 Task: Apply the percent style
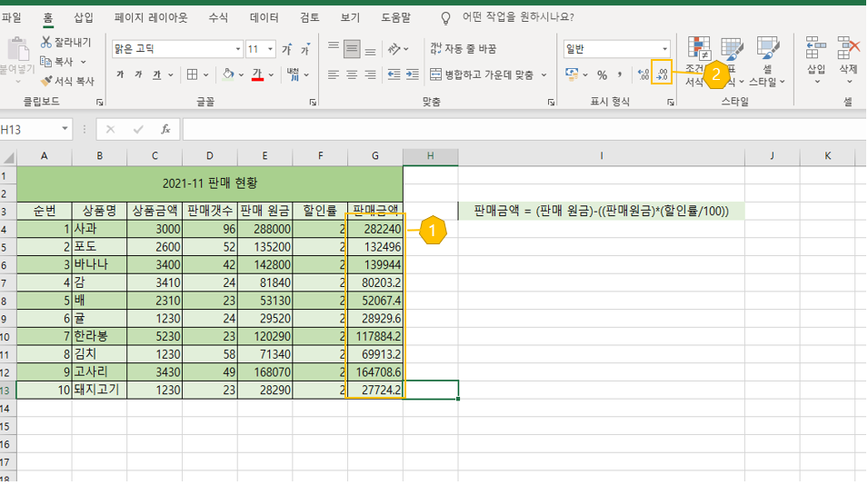[603, 75]
